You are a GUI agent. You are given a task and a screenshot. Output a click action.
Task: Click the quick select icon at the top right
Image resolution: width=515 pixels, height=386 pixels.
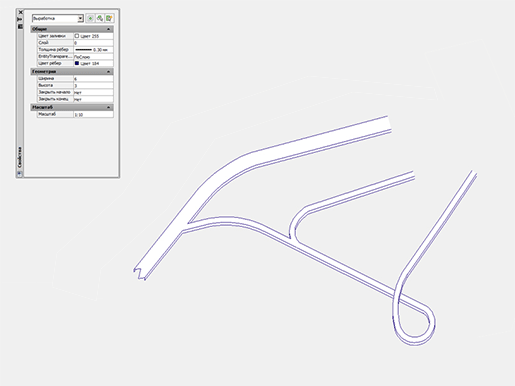coord(109,18)
